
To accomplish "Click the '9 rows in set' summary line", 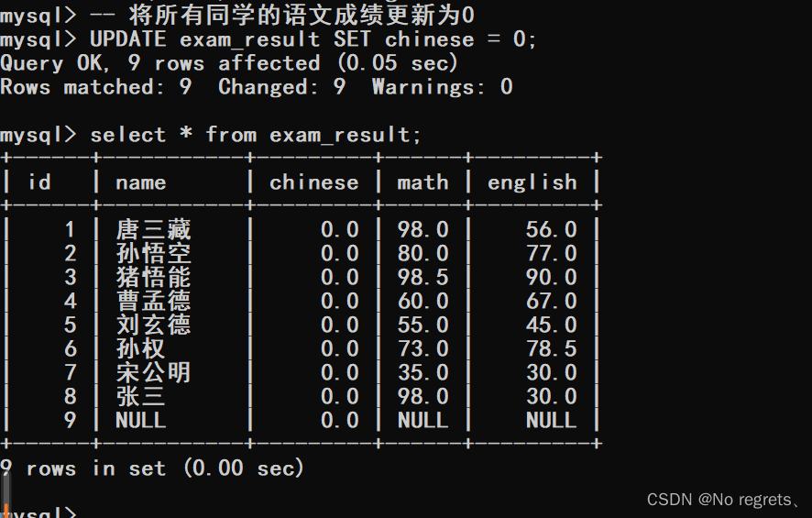I will (151, 468).
